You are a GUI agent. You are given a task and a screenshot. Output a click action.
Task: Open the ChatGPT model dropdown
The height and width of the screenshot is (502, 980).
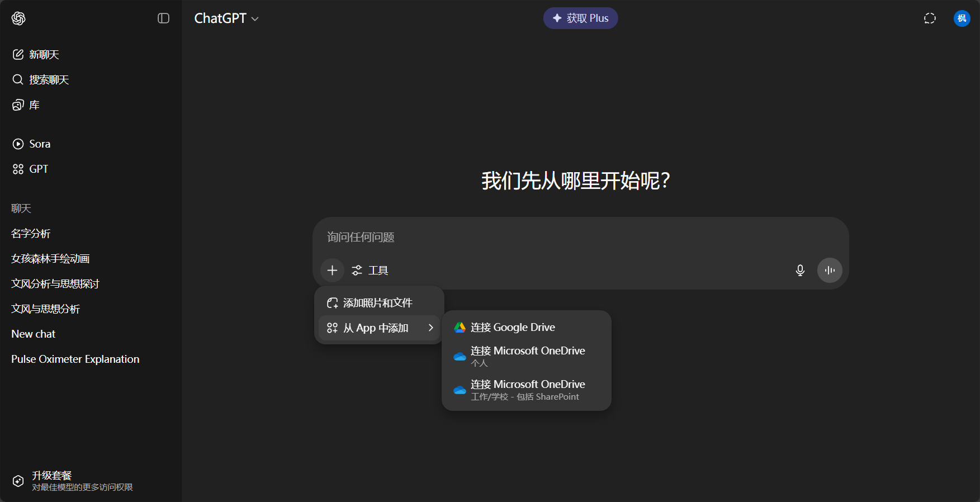(x=226, y=18)
